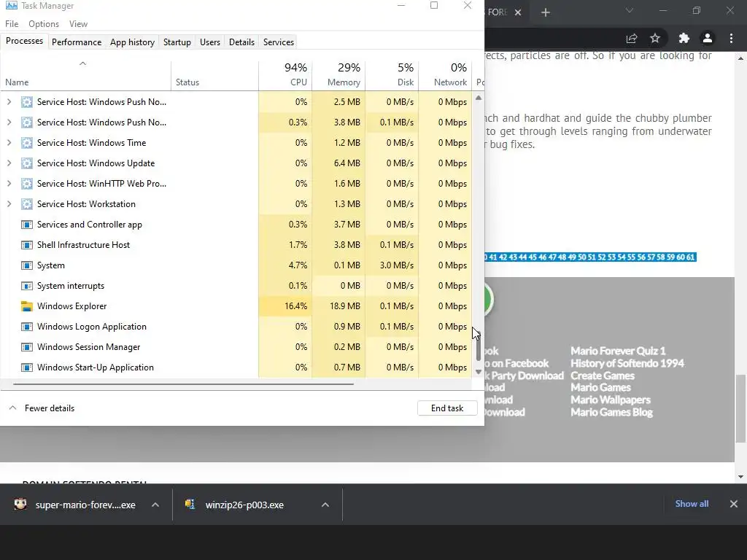
Task: Click the Status column header
Action: (x=215, y=74)
